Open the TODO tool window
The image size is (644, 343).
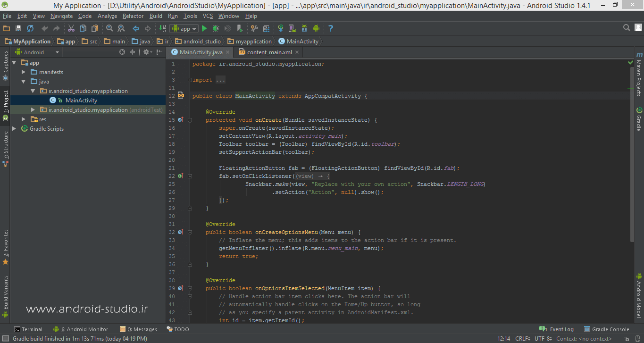[x=178, y=329]
